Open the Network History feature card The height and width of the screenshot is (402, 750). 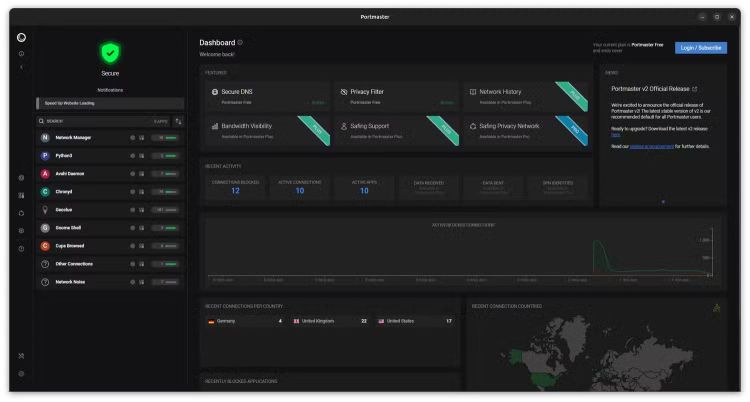tap(523, 96)
